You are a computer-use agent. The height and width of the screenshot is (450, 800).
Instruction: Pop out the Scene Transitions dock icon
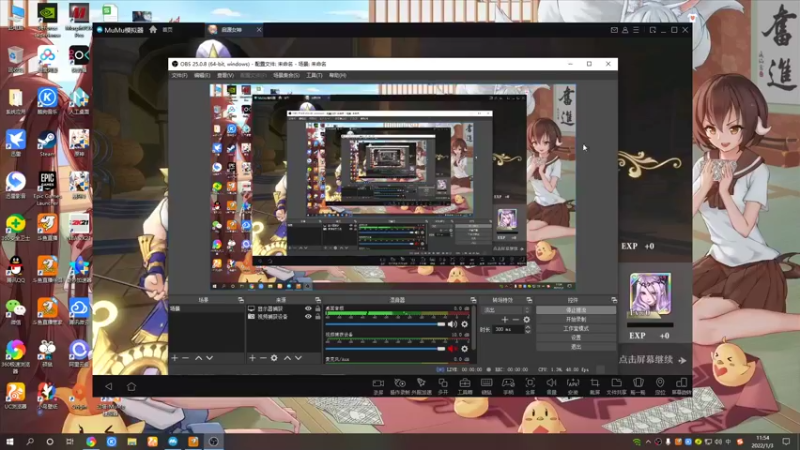tap(529, 300)
